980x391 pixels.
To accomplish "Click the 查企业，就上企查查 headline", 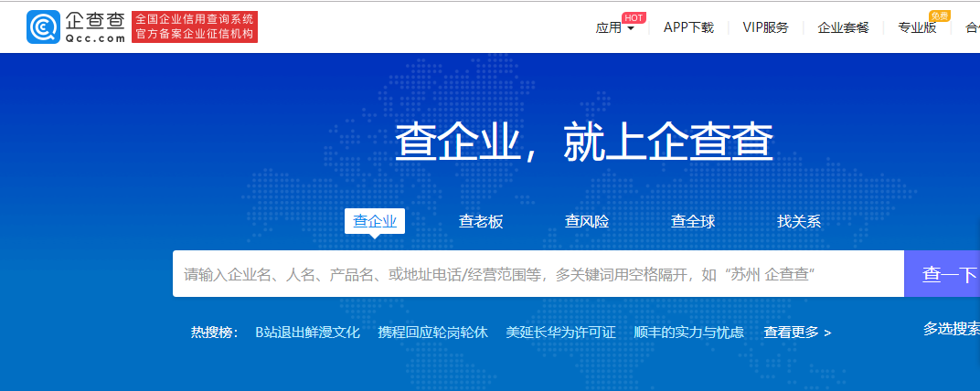I will coord(584,142).
